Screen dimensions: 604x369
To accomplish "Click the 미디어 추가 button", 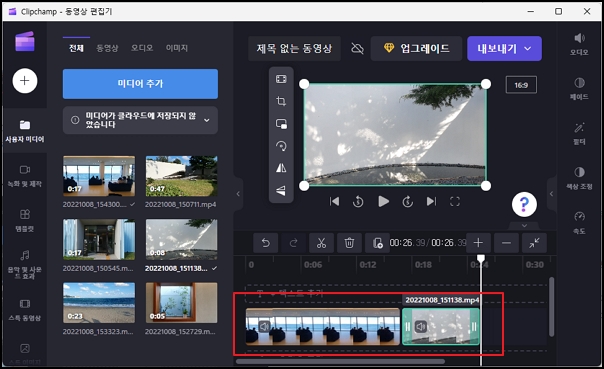I will pos(140,84).
